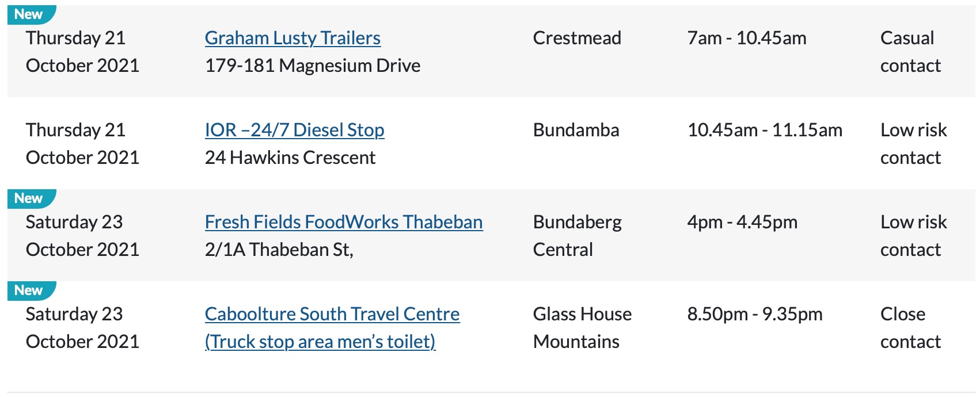This screenshot has width=980, height=398.
Task: Click the Close contact type cell
Action: tap(910, 328)
